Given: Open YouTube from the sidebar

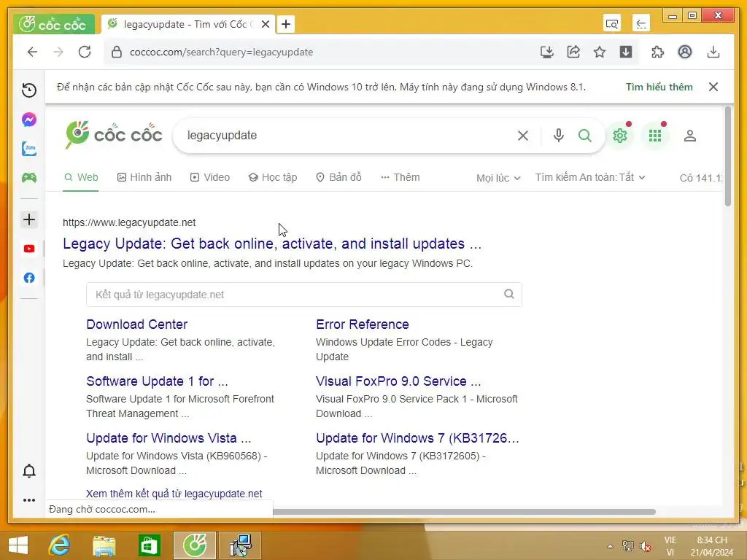Looking at the screenshot, I should 29,249.
